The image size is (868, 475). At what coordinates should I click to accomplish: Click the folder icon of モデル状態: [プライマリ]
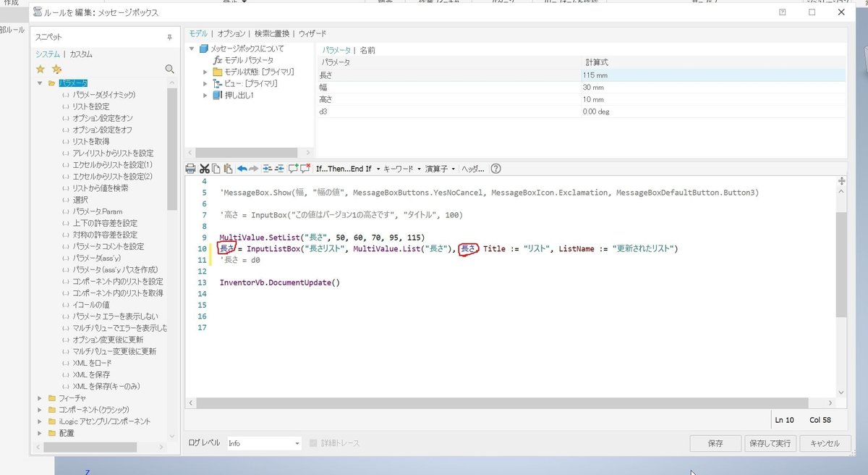[x=217, y=72]
